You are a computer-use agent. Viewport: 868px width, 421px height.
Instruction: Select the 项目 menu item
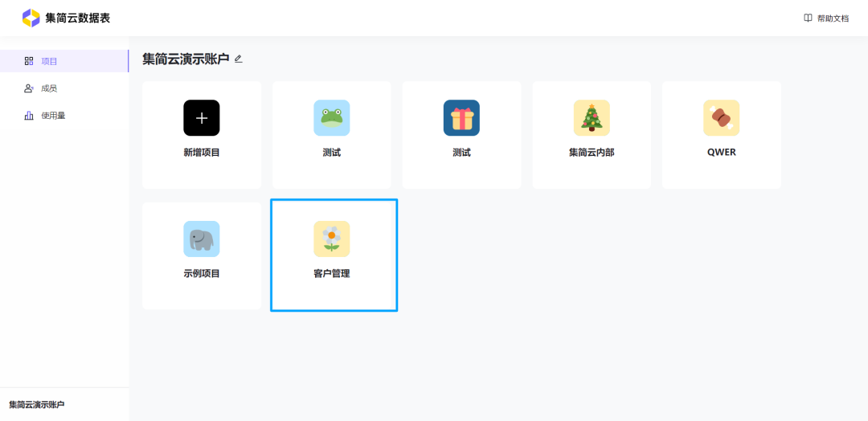pyautogui.click(x=64, y=61)
